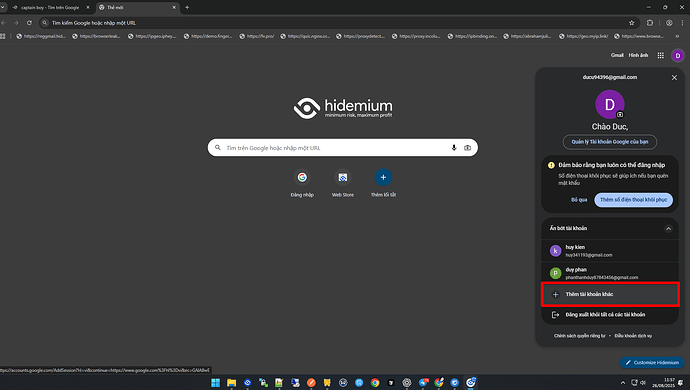Image resolution: width=690 pixels, height=390 pixels.
Task: Add a shortcut with 'Thêm lối tắt'
Action: pyautogui.click(x=383, y=183)
